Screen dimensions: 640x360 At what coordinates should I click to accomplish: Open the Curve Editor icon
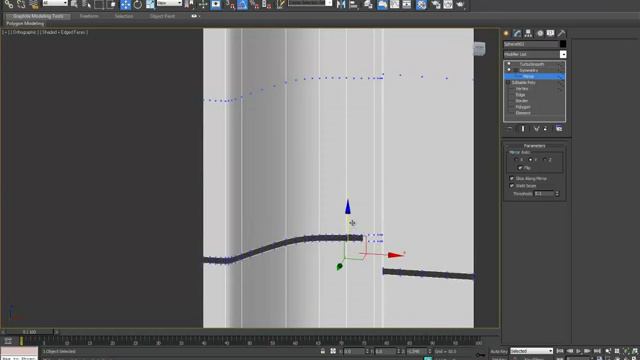pyautogui.click(x=394, y=4)
